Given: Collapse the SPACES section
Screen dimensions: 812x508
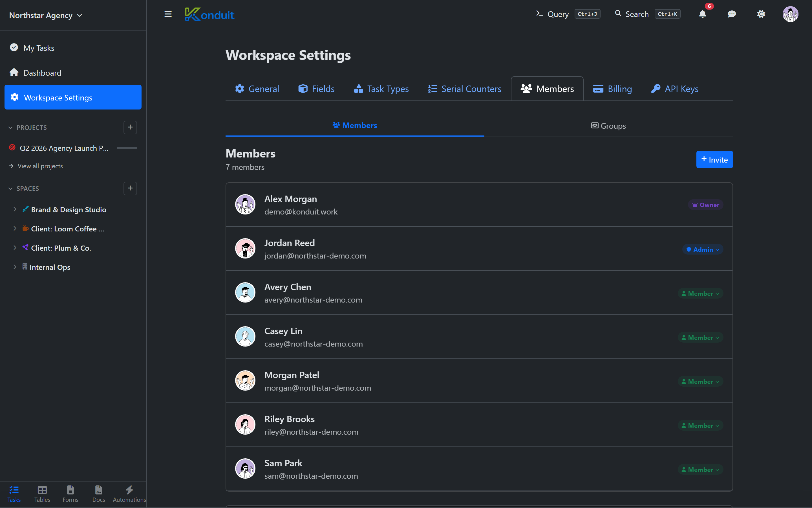Looking at the screenshot, I should click(x=23, y=189).
